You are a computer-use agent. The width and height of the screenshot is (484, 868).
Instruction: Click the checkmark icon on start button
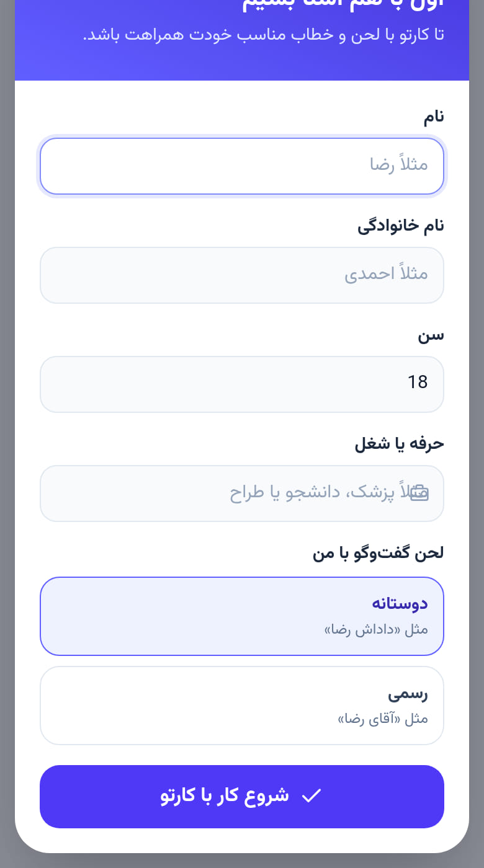pos(311,796)
